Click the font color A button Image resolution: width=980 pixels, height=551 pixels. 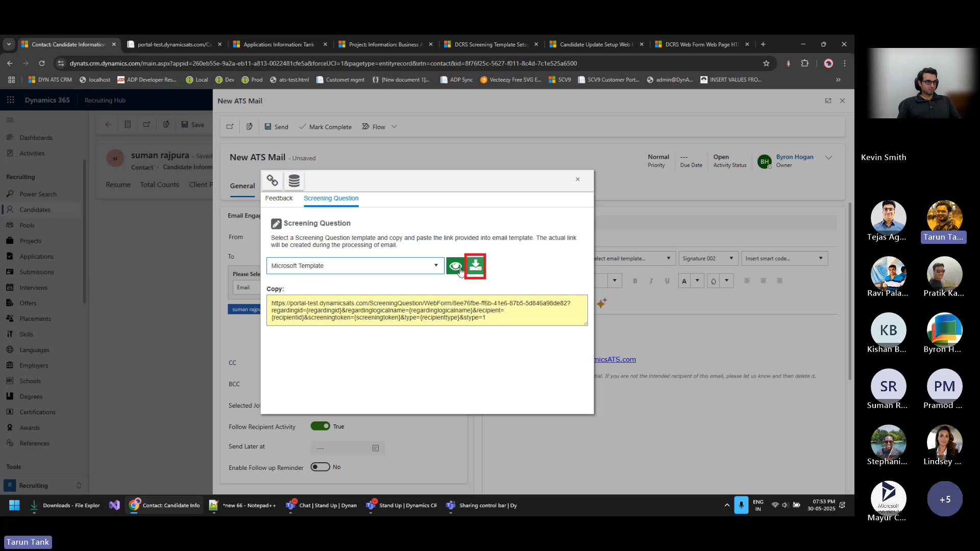684,281
